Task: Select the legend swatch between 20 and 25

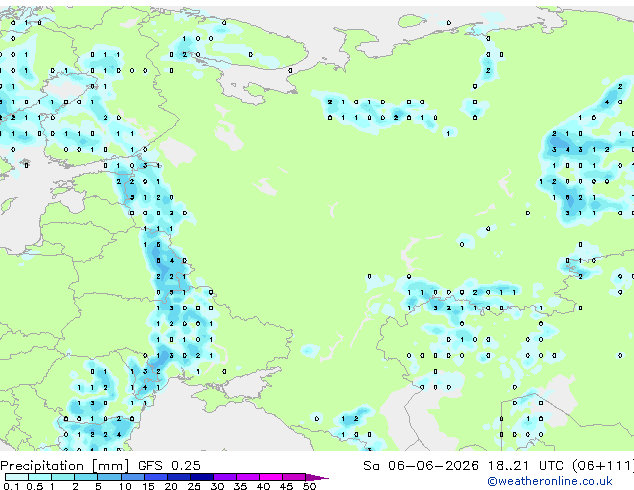Action: (178, 477)
